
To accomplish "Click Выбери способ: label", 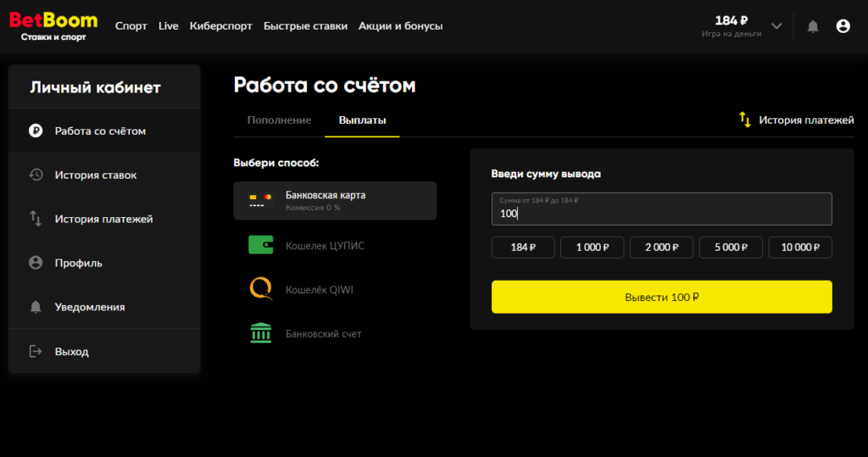I will click(276, 163).
